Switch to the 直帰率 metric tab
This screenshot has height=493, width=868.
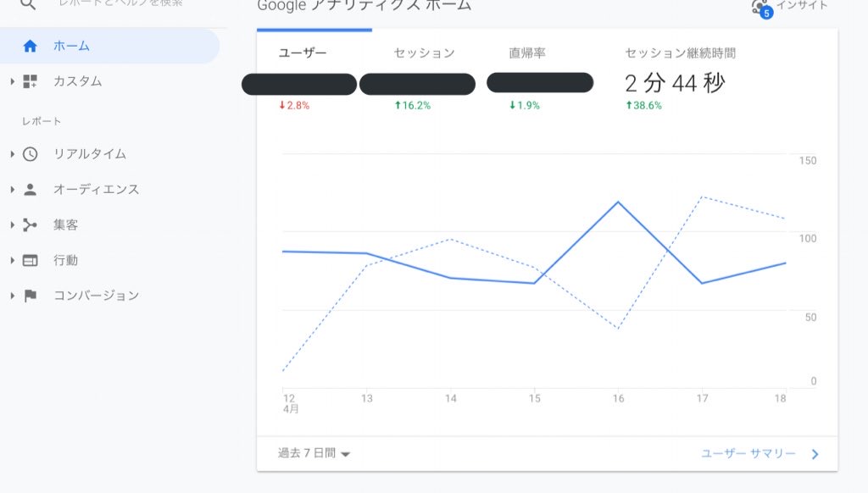(x=527, y=53)
